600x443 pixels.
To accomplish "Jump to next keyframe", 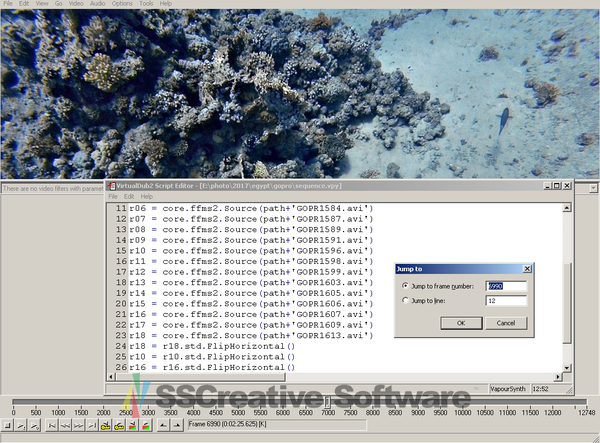I will click(x=119, y=425).
